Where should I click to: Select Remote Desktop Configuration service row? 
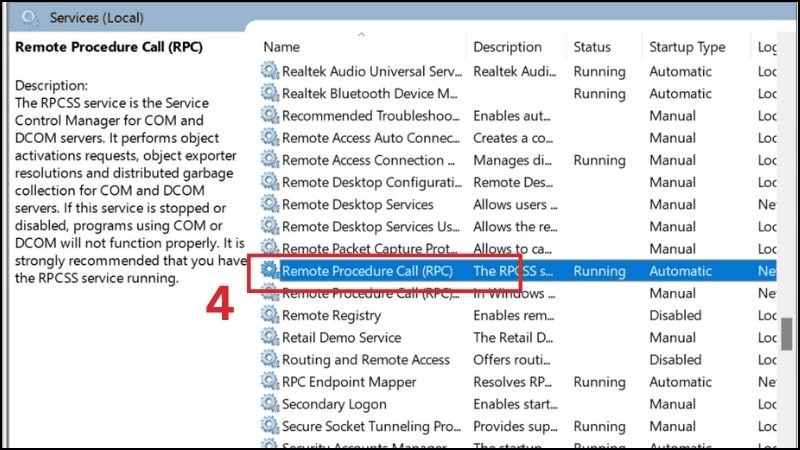369,182
